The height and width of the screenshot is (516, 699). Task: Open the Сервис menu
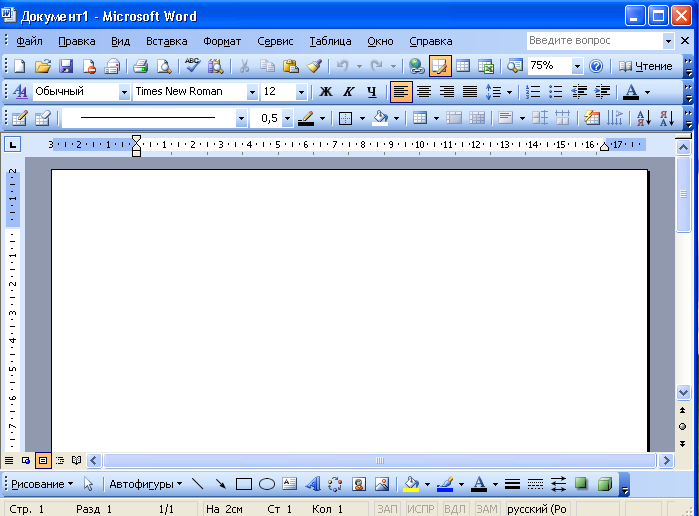[275, 42]
